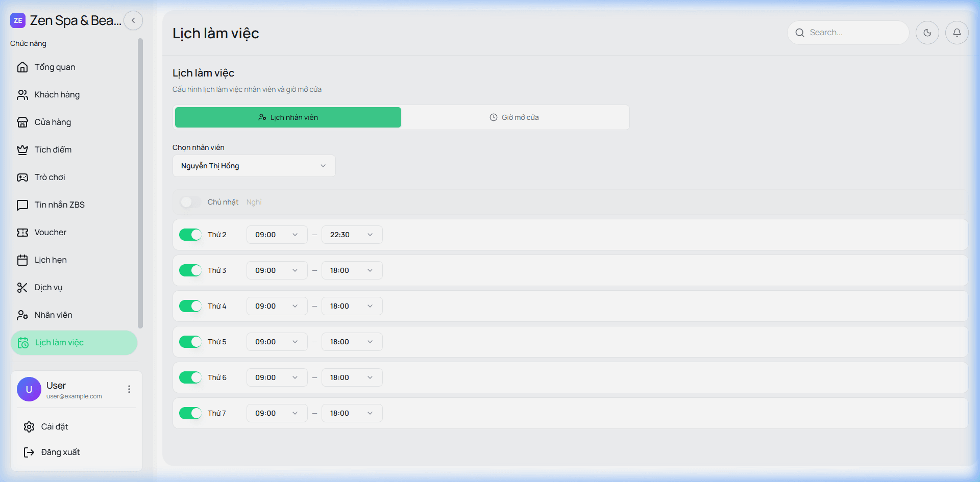
Task: Click the dark mode moon icon
Action: pos(927,33)
